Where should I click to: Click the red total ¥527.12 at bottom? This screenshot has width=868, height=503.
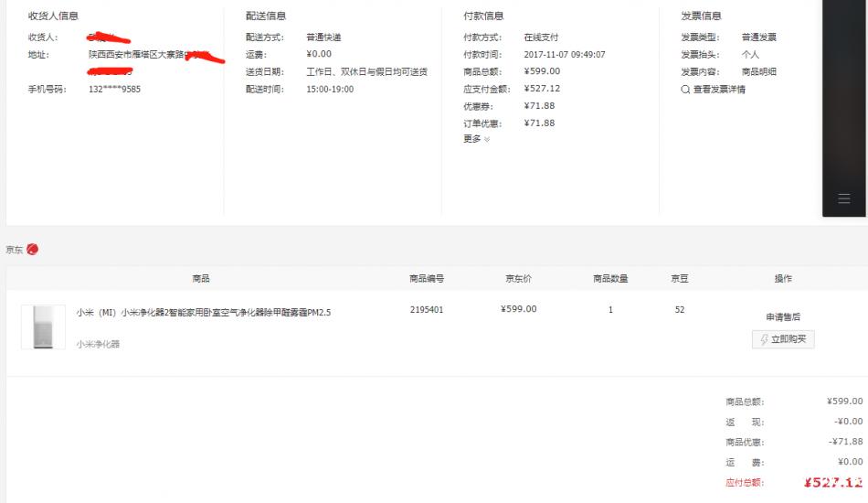click(x=833, y=483)
